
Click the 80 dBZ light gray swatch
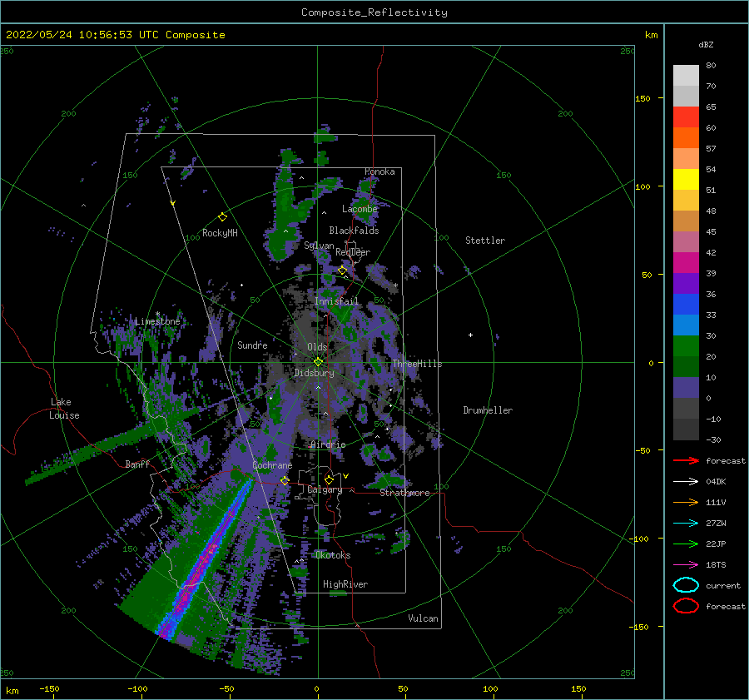pos(686,76)
